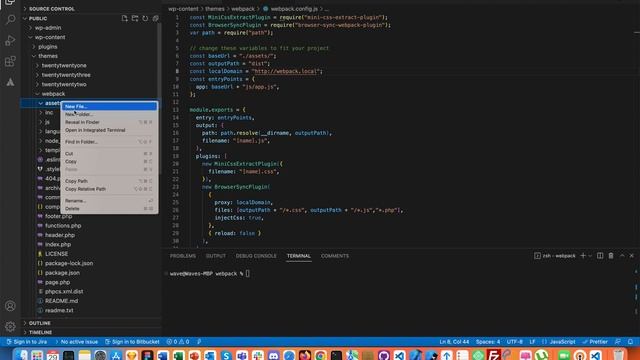Screen dimensions: 640x360
Task: Collapse the webpack folder
Action: click(x=53, y=93)
